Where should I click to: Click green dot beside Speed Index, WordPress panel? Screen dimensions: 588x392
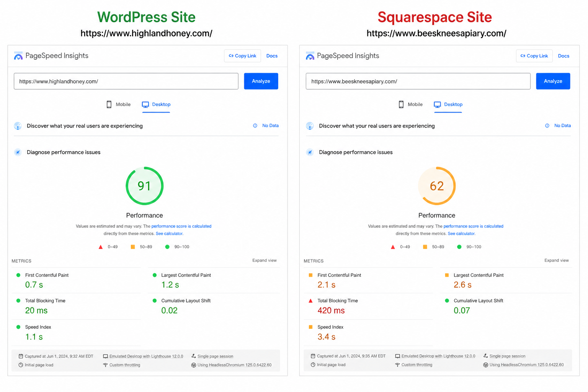[x=18, y=327]
